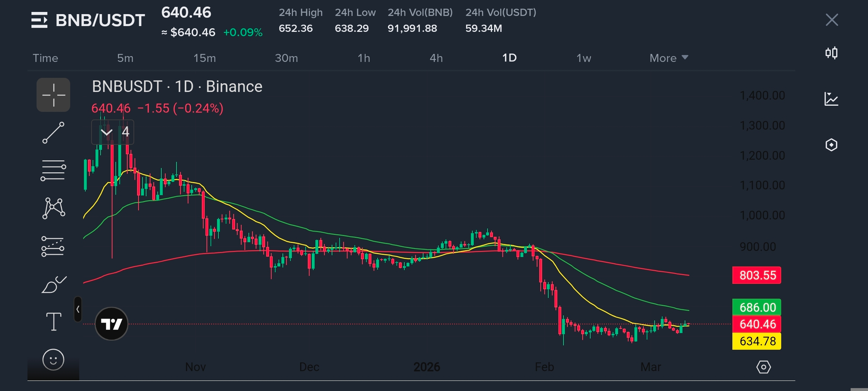Open the emoji sticker tool
Viewport: 868px width, 391px height.
(53, 360)
